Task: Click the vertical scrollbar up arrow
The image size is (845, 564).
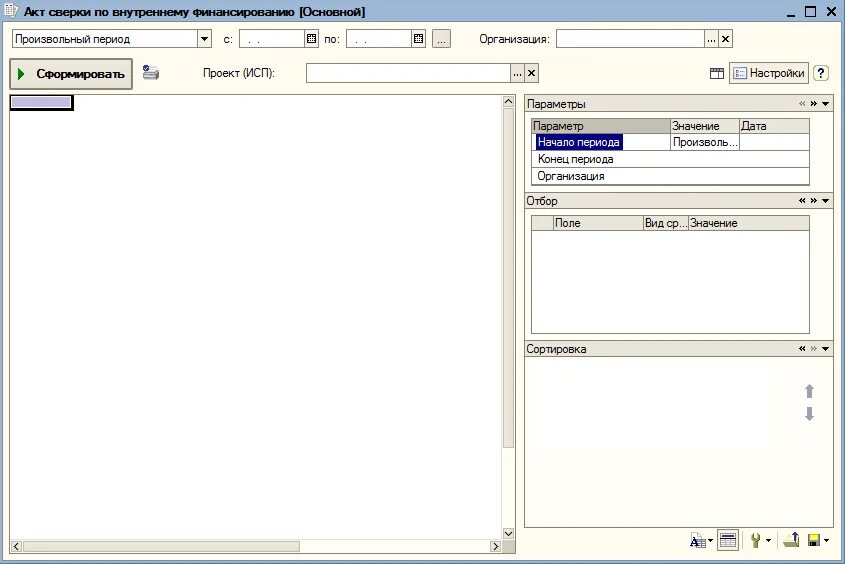Action: [x=508, y=101]
